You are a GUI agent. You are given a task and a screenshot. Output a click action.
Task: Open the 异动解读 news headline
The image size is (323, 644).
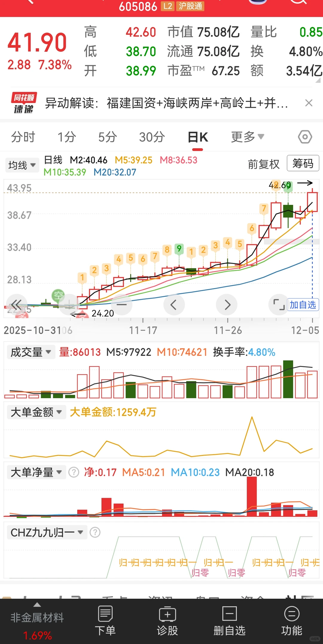(x=166, y=103)
